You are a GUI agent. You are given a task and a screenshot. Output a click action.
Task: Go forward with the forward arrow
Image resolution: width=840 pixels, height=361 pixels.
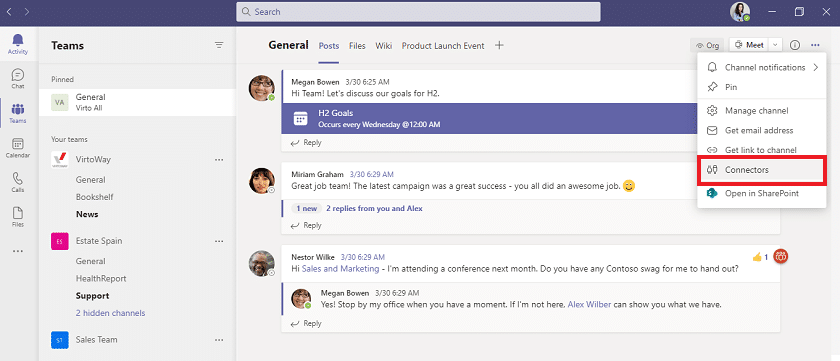(27, 11)
